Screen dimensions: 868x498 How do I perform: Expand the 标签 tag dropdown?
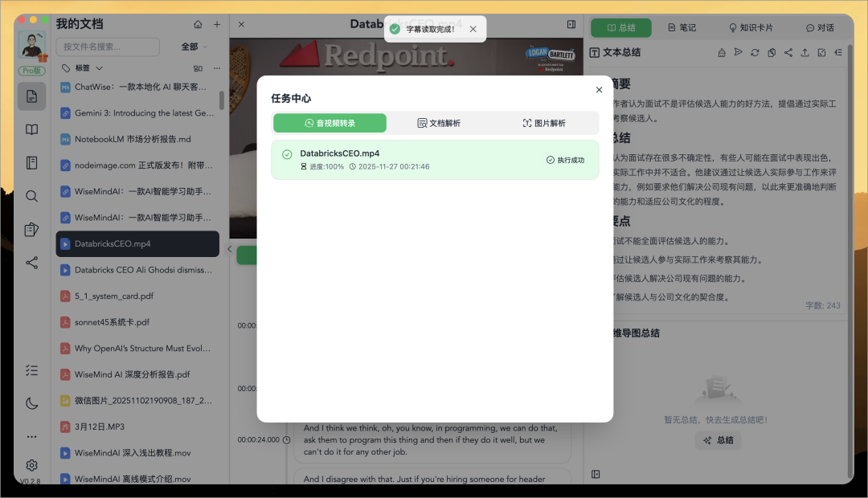coord(82,68)
